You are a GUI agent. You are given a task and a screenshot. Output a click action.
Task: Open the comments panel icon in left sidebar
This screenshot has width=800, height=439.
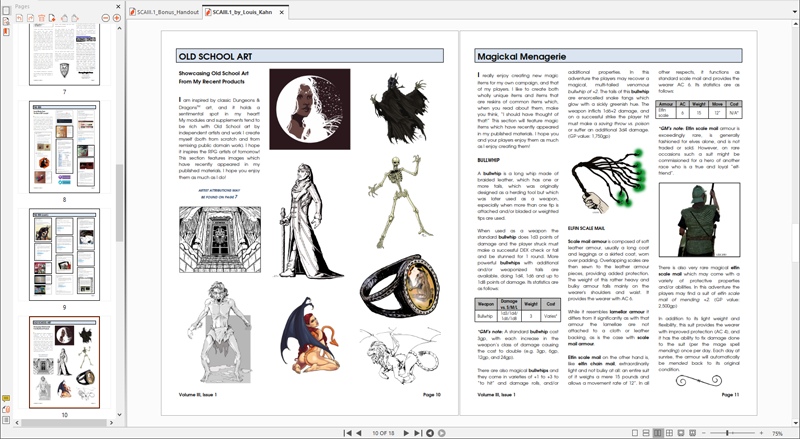[5, 398]
